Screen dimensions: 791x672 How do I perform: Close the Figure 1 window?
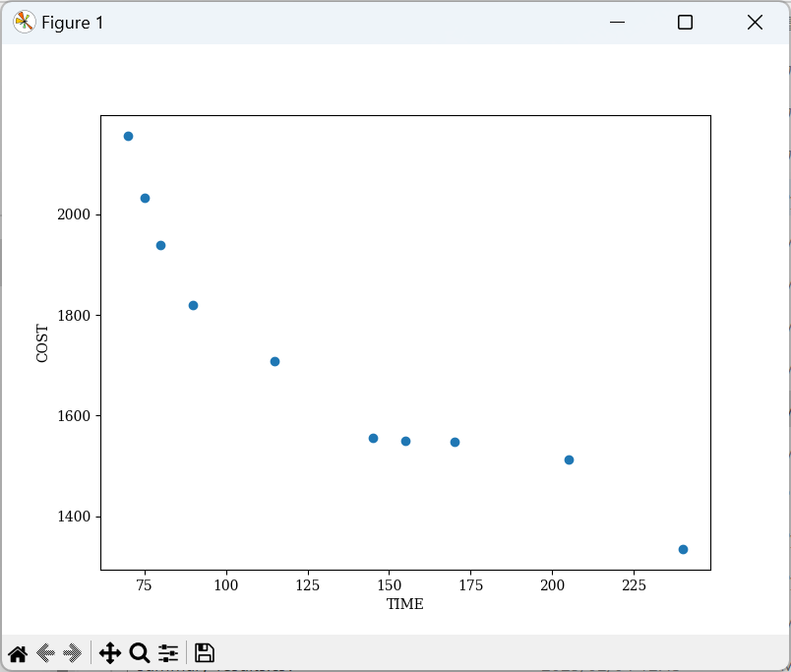[755, 22]
